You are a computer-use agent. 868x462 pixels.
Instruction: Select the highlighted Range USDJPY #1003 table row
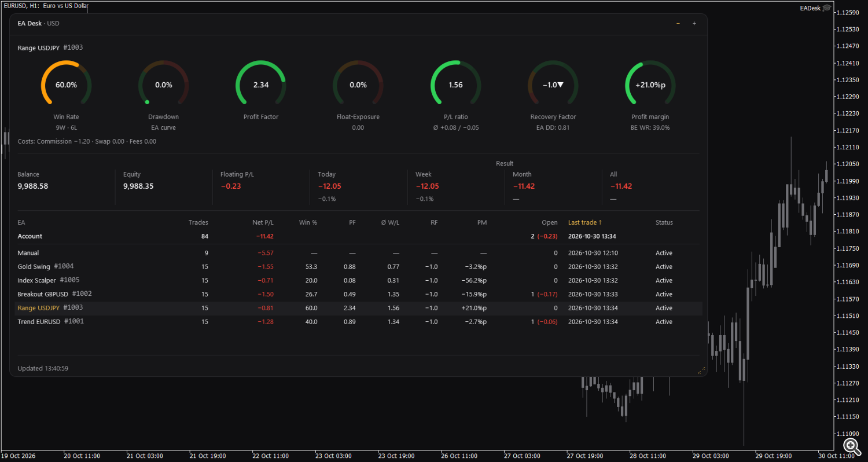coord(358,308)
